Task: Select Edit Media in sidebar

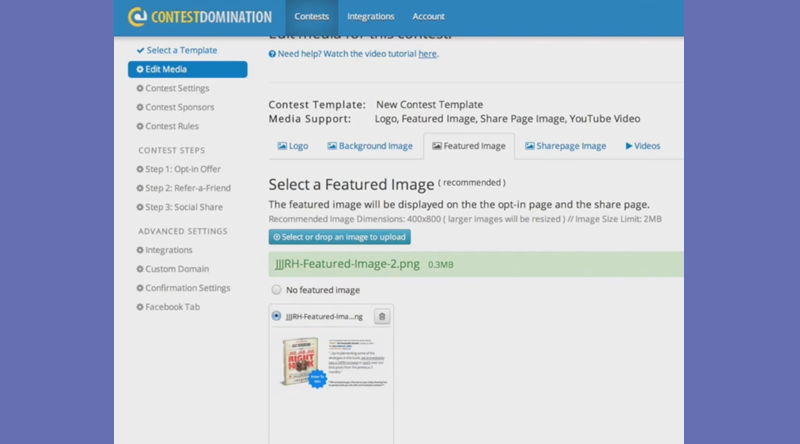Action: (187, 69)
